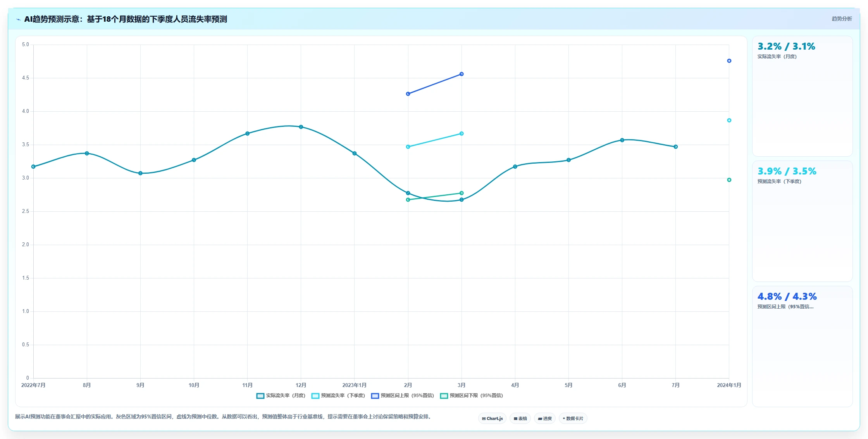Screen dimensions: 868x439
Task: Click the 3.2% / 3.1% stat value
Action: [786, 47]
